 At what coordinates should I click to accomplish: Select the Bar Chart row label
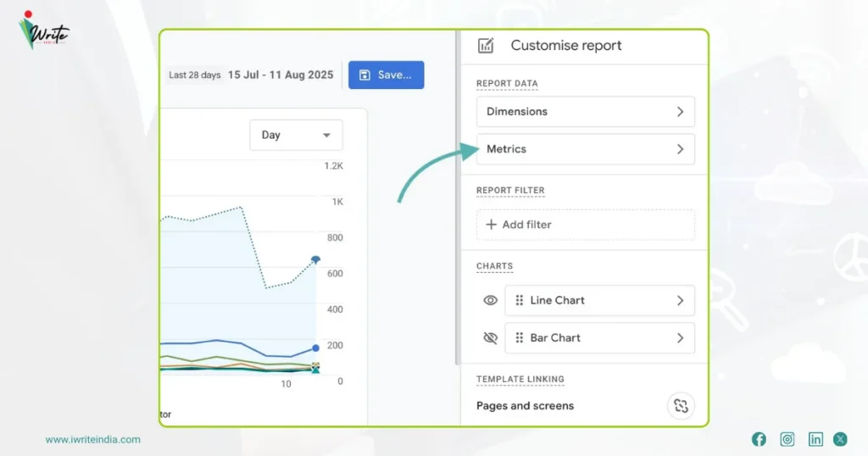[x=555, y=337]
